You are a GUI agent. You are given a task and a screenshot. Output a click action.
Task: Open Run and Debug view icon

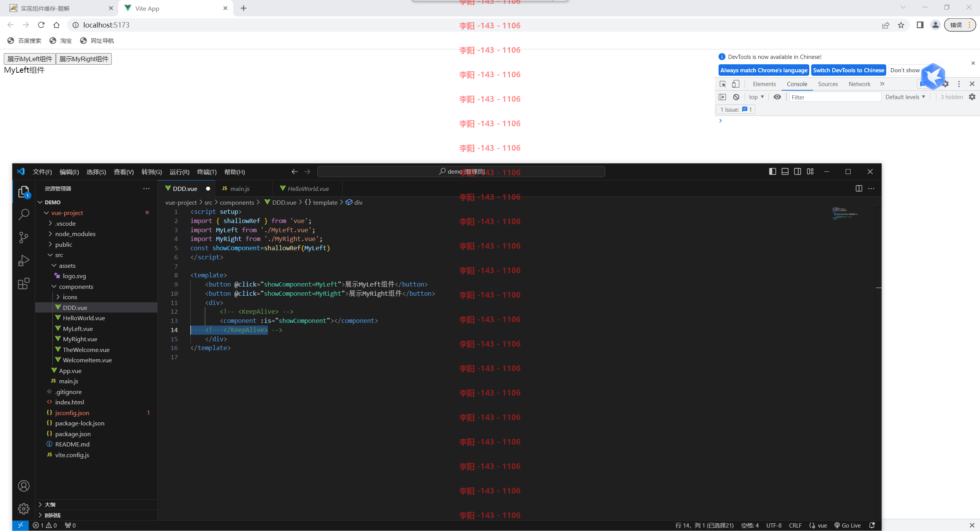point(24,261)
